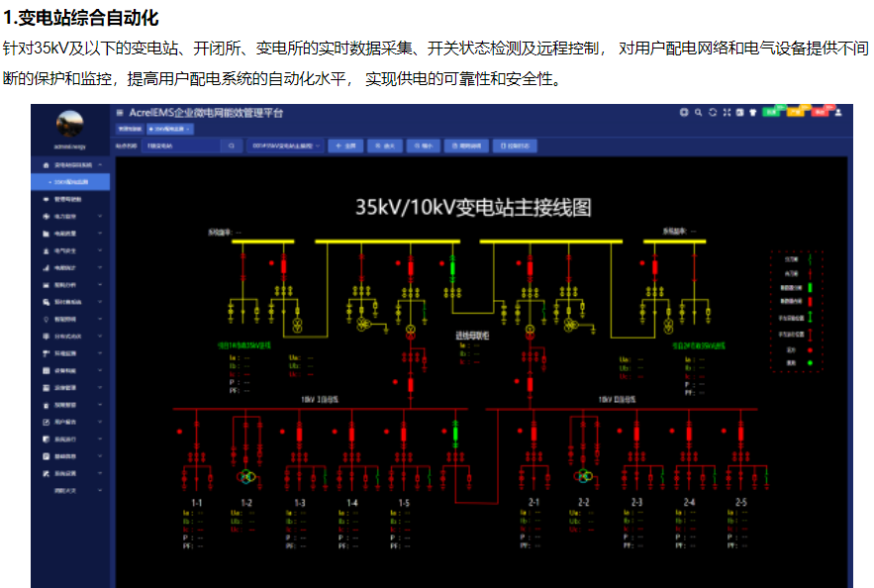874x588 pixels.
Task: Select the highlighted 35kV sidebar submenu item
Action: point(70,182)
